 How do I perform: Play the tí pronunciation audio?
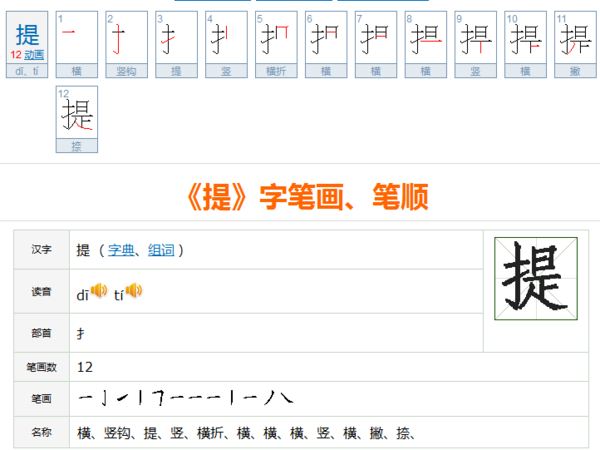click(x=134, y=292)
